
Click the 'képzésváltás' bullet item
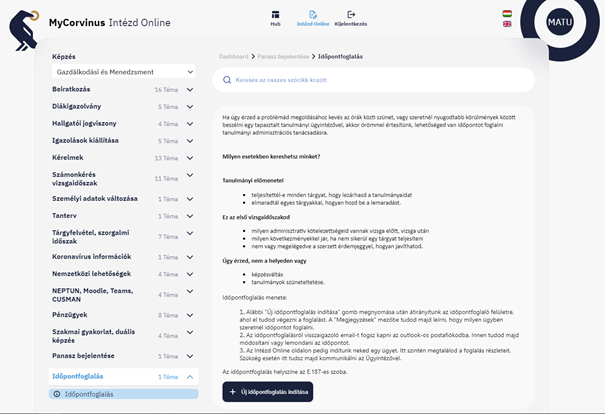[267, 274]
